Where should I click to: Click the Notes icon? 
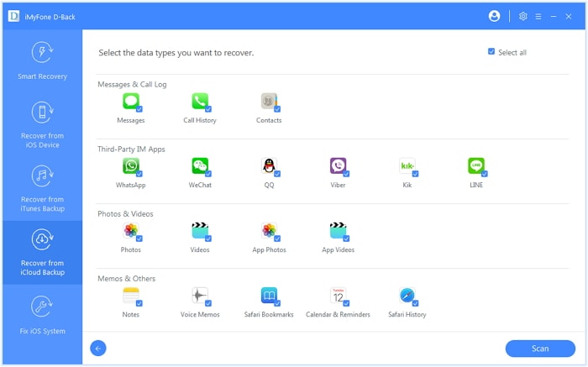tap(131, 296)
